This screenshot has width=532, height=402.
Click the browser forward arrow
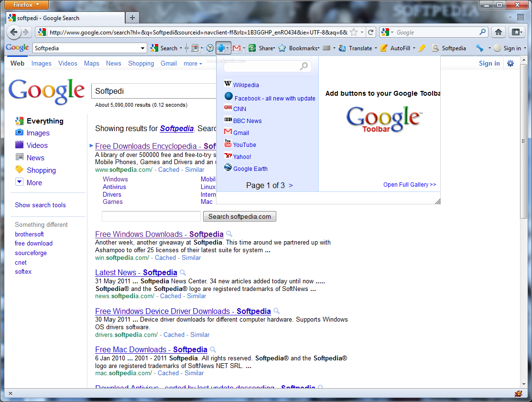pyautogui.click(x=26, y=32)
